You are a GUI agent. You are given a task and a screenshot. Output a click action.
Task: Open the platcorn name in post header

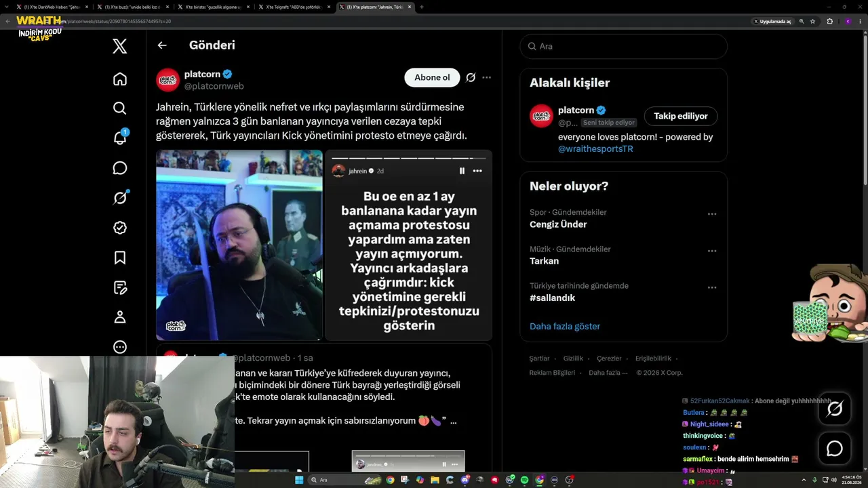tap(202, 75)
